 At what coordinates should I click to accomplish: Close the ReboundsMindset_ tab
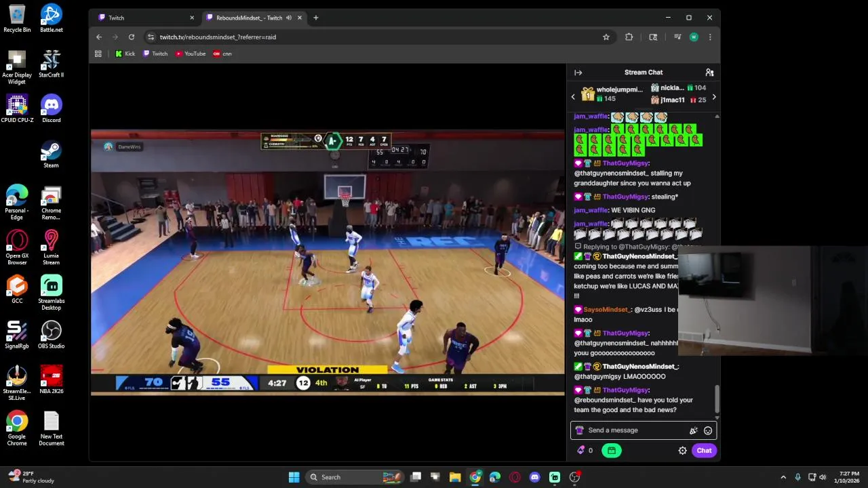(x=300, y=18)
